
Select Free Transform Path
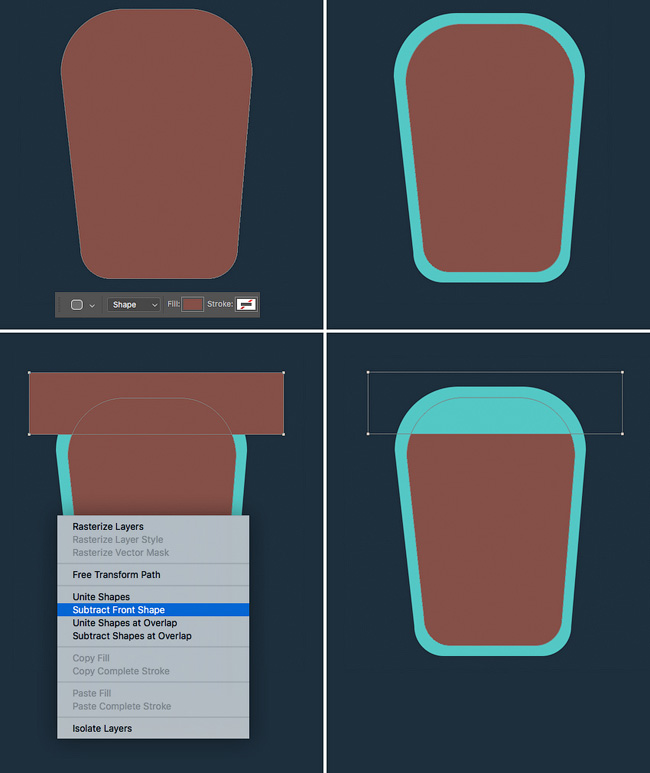[153, 574]
